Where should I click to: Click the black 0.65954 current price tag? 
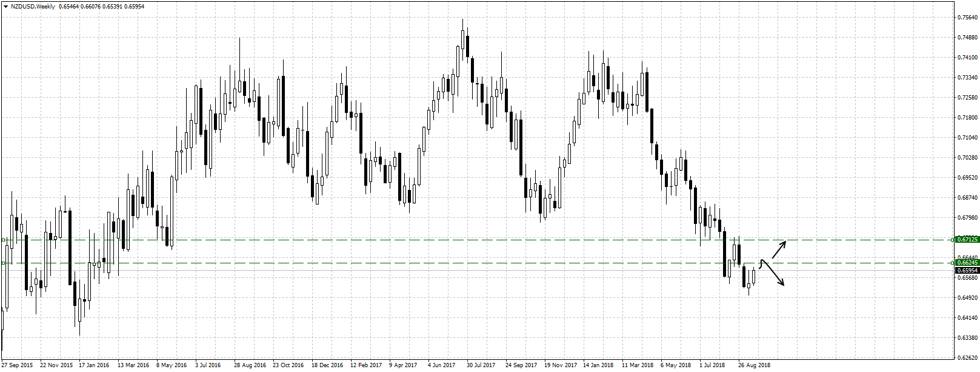coord(967,270)
